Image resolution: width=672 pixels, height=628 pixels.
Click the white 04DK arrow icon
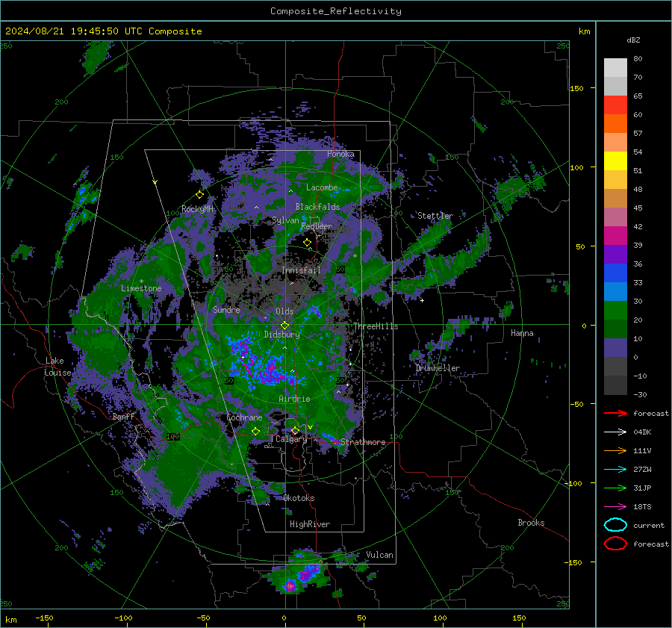coord(615,432)
